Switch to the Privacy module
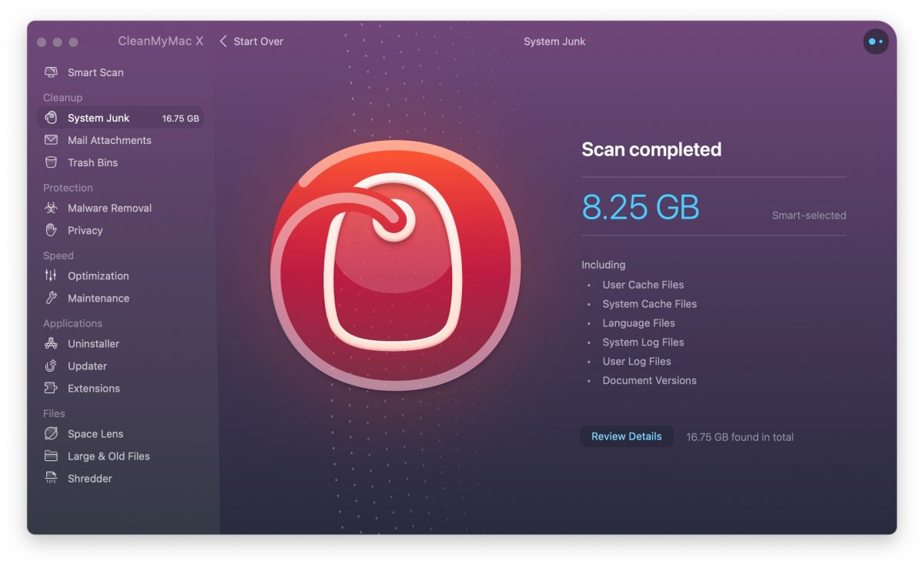924x568 pixels. coord(85,230)
